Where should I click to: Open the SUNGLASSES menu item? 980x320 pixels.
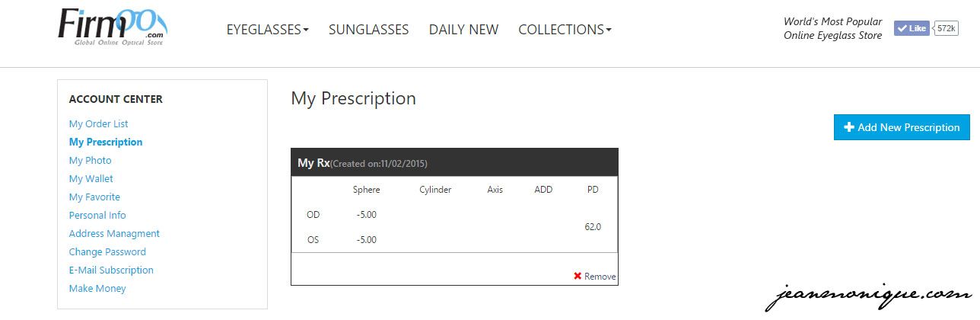tap(369, 30)
